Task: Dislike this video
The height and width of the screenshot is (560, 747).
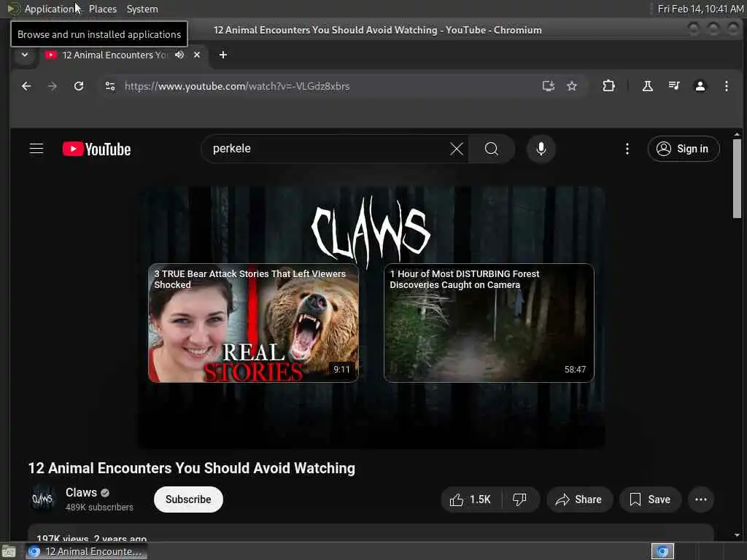Action: [519, 499]
